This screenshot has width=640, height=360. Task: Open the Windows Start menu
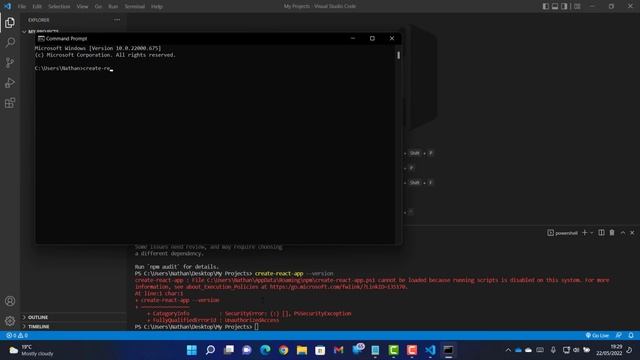pos(192,350)
